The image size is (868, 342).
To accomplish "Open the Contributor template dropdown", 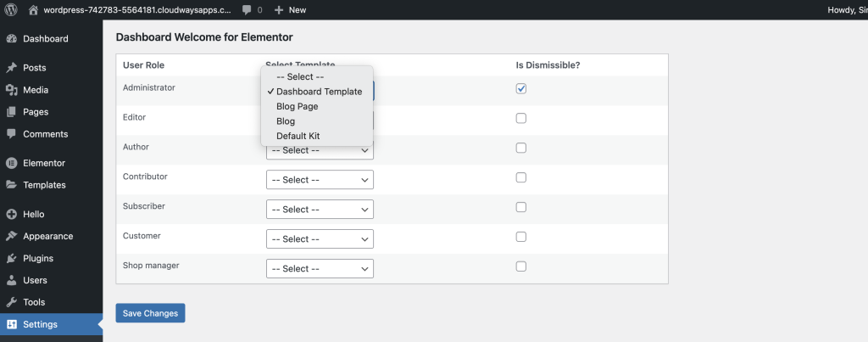I will pyautogui.click(x=320, y=180).
